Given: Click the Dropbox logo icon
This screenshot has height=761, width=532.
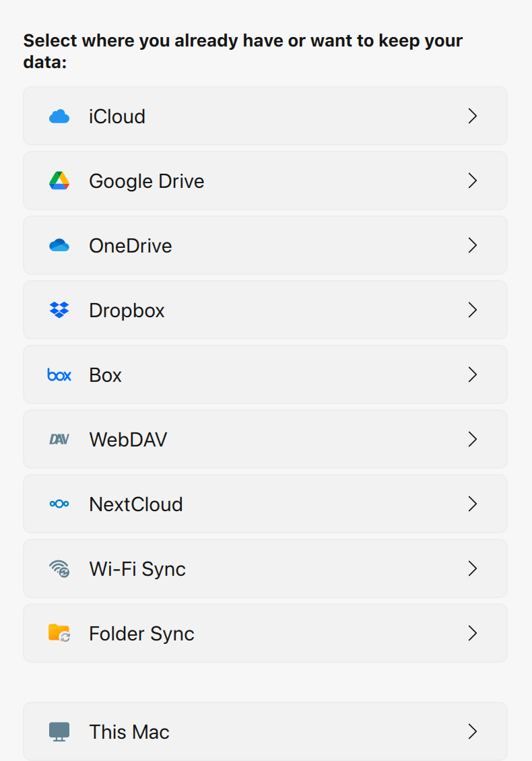Looking at the screenshot, I should (x=59, y=310).
